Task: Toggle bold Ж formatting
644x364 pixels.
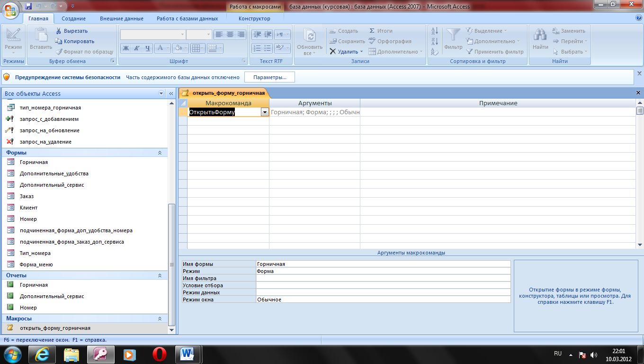Action: coord(125,48)
